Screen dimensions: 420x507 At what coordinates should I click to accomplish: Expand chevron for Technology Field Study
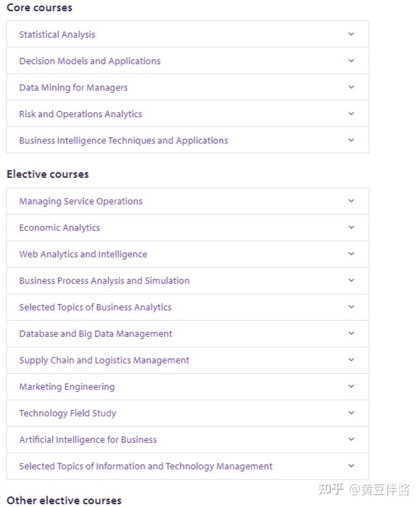(351, 413)
